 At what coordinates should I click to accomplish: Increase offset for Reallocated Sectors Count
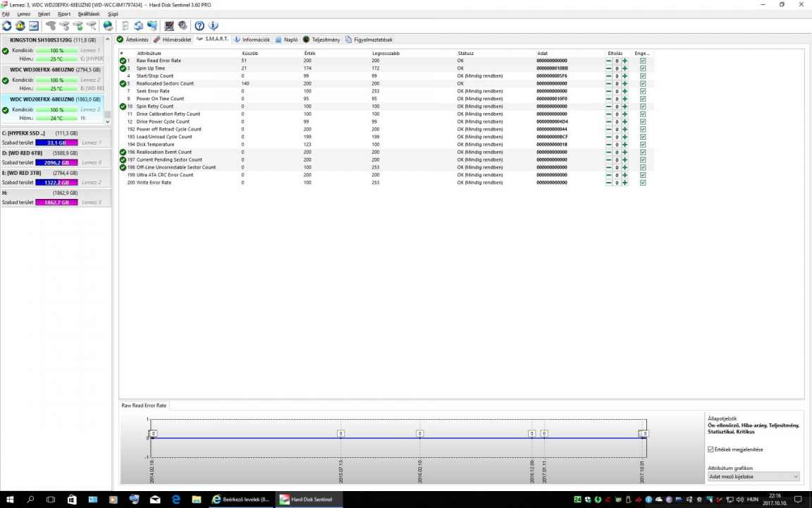coord(625,83)
